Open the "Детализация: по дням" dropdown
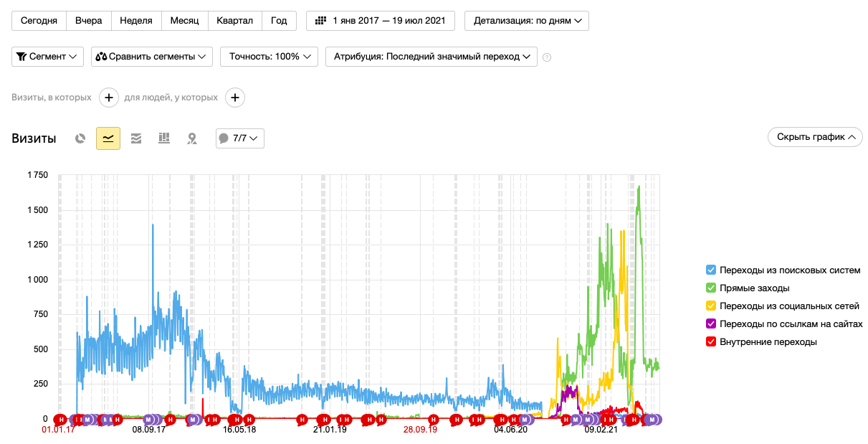The height and width of the screenshot is (444, 868). pyautogui.click(x=527, y=21)
